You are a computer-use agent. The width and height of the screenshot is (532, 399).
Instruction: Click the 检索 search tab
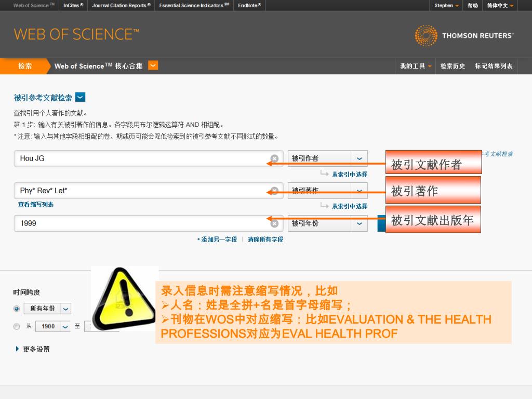click(x=25, y=66)
